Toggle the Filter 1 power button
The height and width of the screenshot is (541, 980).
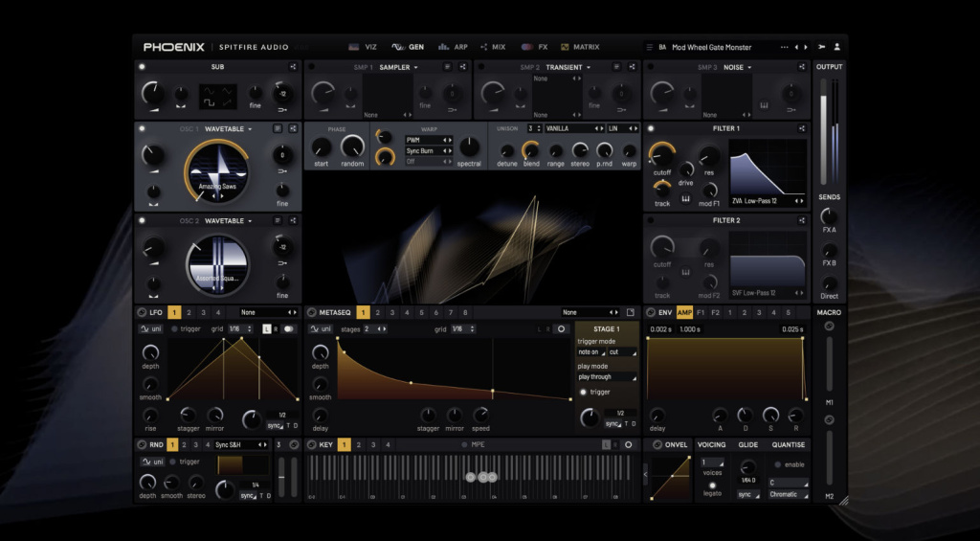[x=651, y=129]
